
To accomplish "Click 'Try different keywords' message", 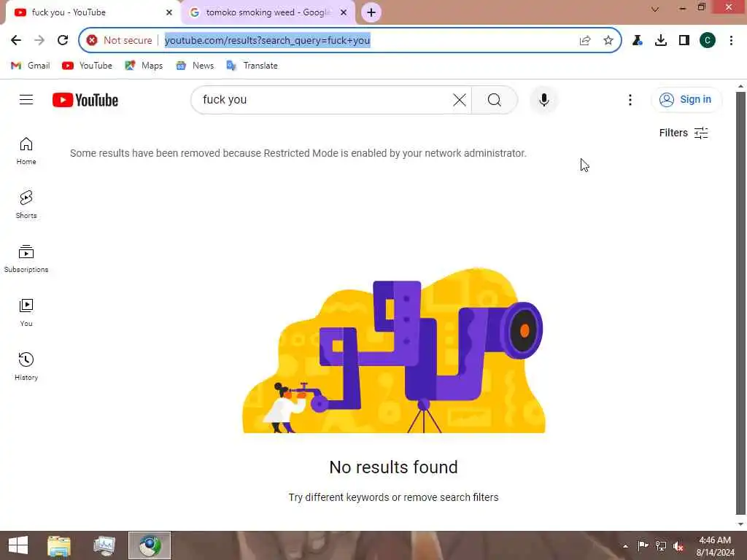I will [x=393, y=497].
